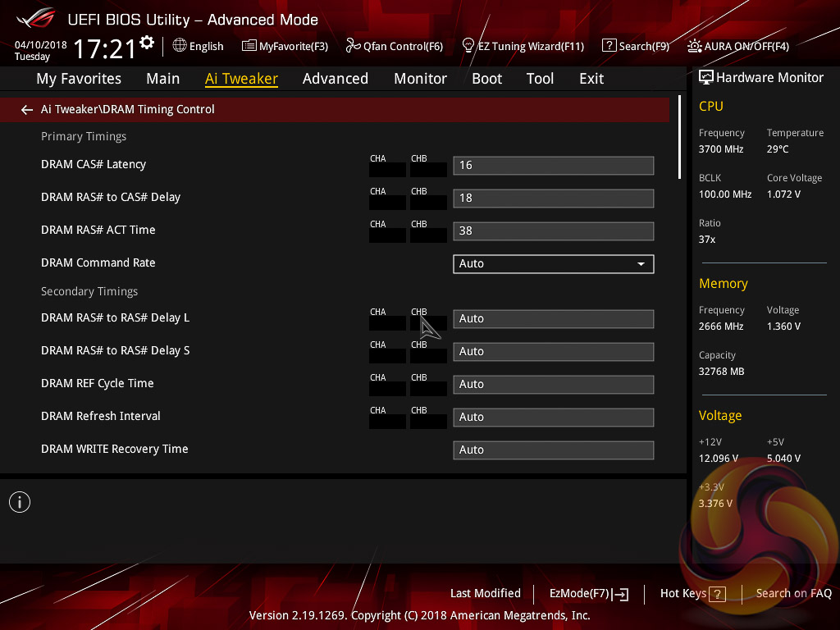Select DRAM Command Rate label
Viewport: 840px width, 630px height.
(98, 262)
